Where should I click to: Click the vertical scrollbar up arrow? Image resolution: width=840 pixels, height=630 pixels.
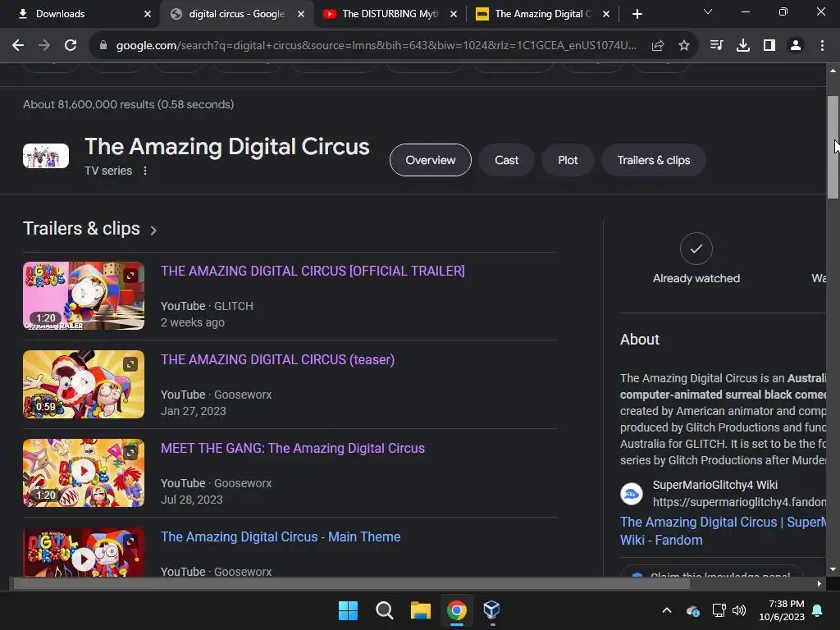pyautogui.click(x=833, y=71)
